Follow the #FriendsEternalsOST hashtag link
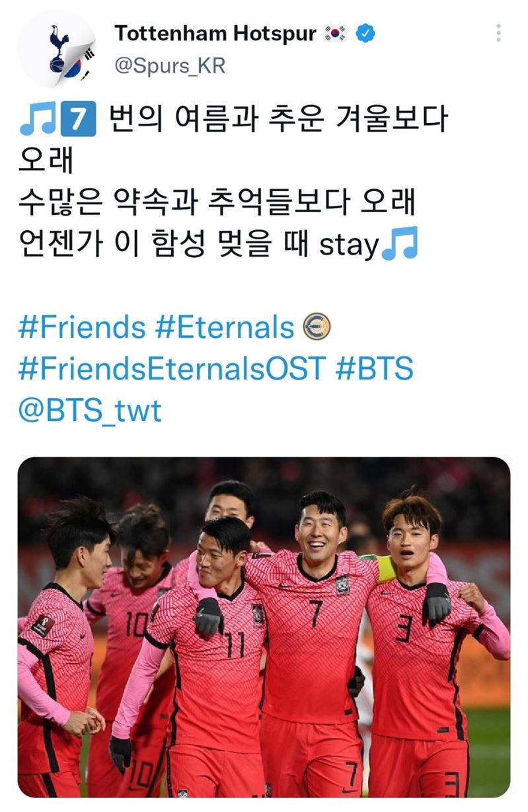 coord(172,369)
